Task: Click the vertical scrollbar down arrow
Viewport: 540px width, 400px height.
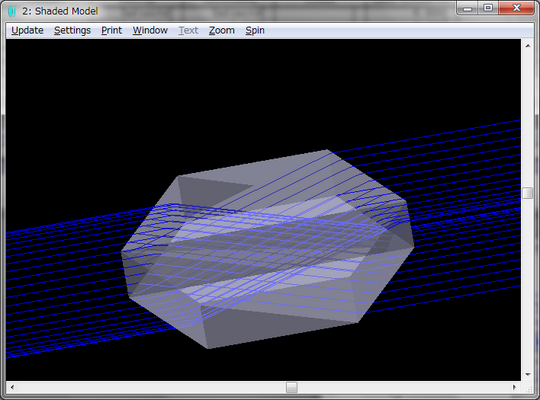Action: click(x=528, y=375)
